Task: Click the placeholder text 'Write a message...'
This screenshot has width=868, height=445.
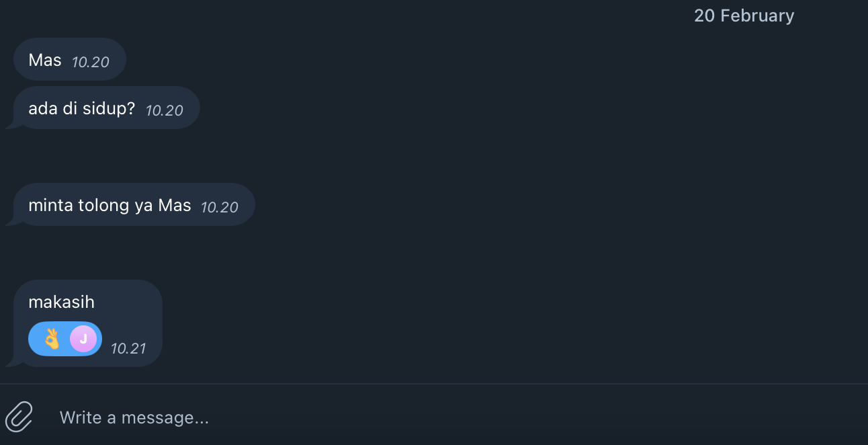Action: click(x=134, y=417)
